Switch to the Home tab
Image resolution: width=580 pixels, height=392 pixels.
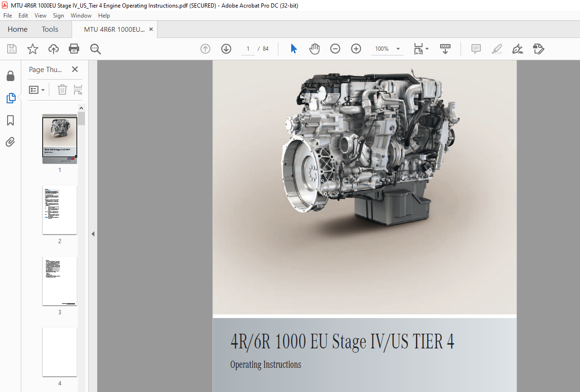[x=18, y=29]
